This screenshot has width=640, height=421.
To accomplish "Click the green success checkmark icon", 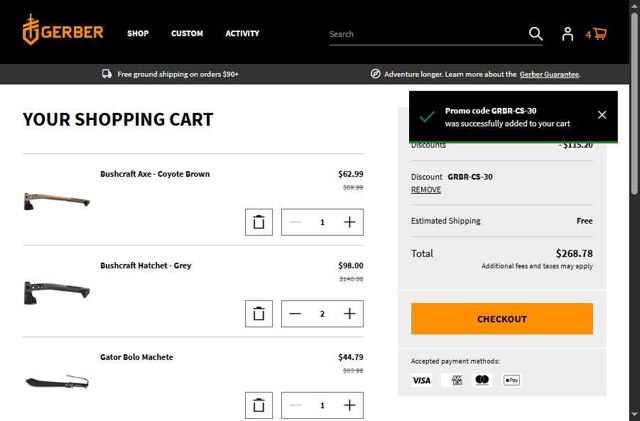I will tap(427, 117).
